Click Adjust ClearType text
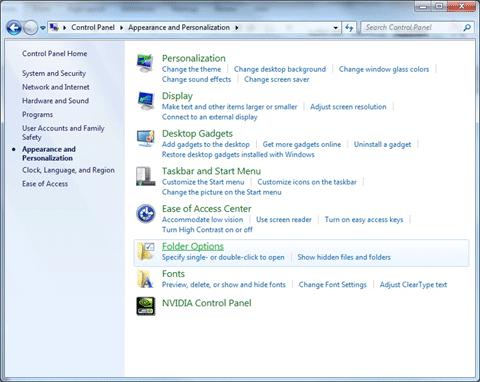 413,285
